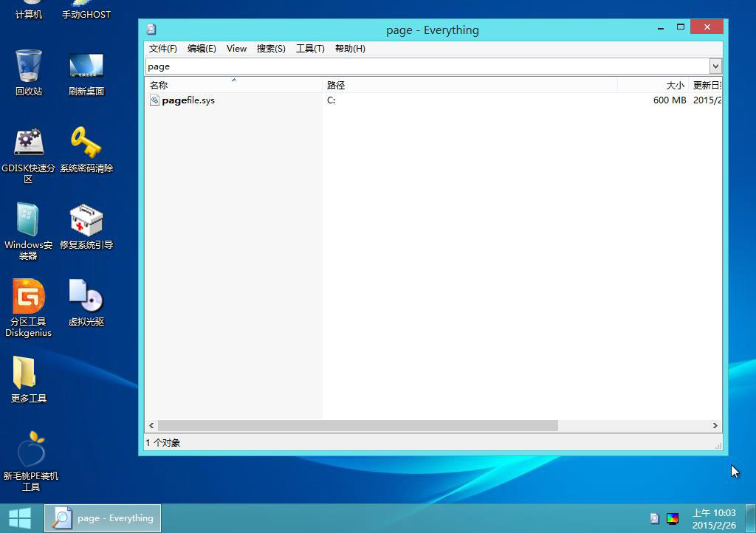Open the Windows安装器 icon

coord(29,231)
